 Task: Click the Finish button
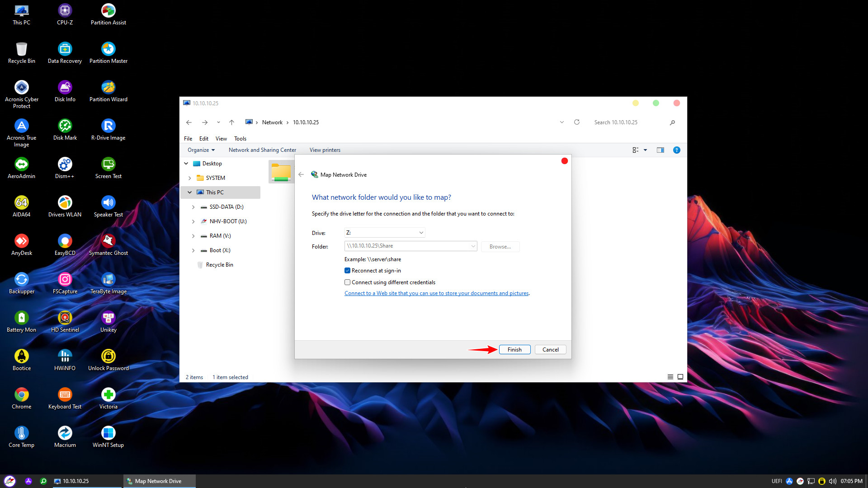514,350
